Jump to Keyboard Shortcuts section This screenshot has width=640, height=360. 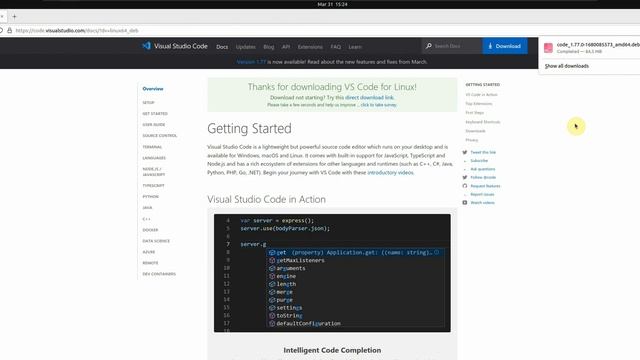coord(483,122)
